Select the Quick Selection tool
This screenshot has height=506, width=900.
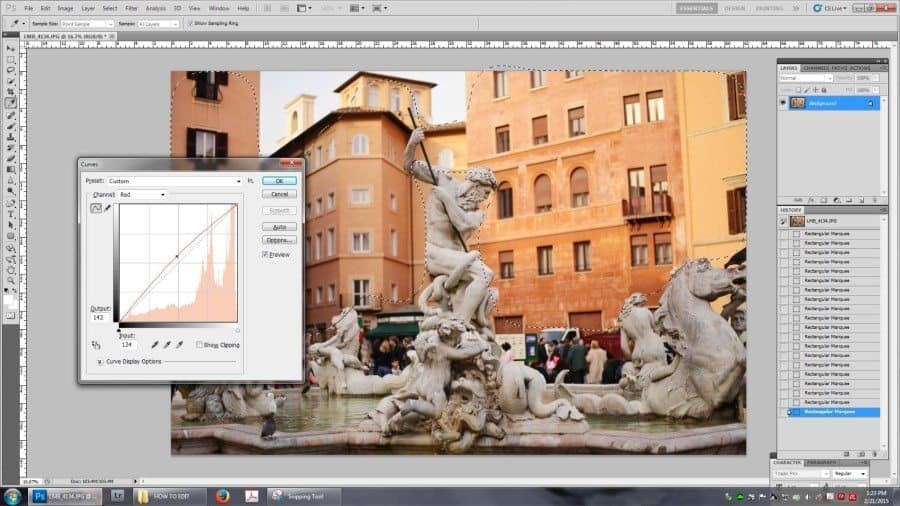11,81
